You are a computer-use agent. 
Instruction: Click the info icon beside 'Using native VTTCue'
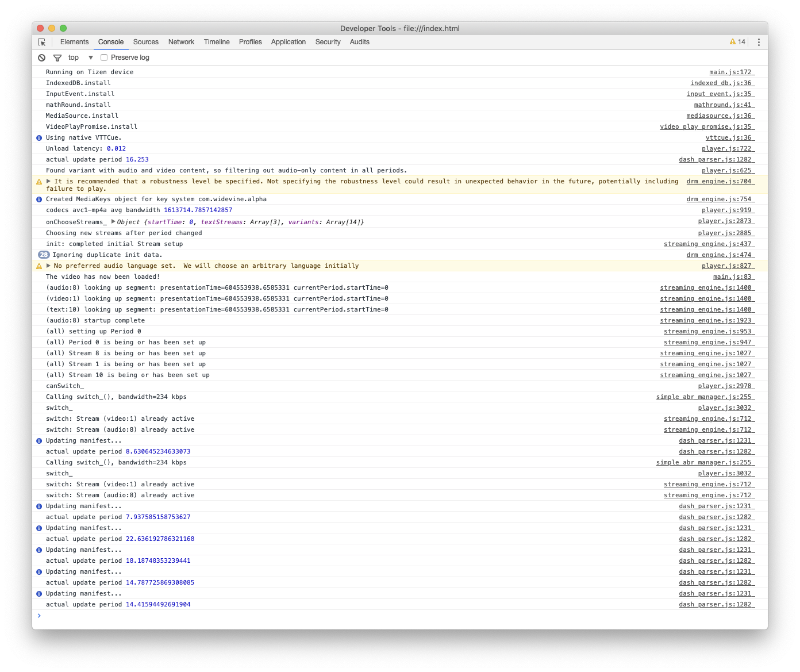(39, 138)
